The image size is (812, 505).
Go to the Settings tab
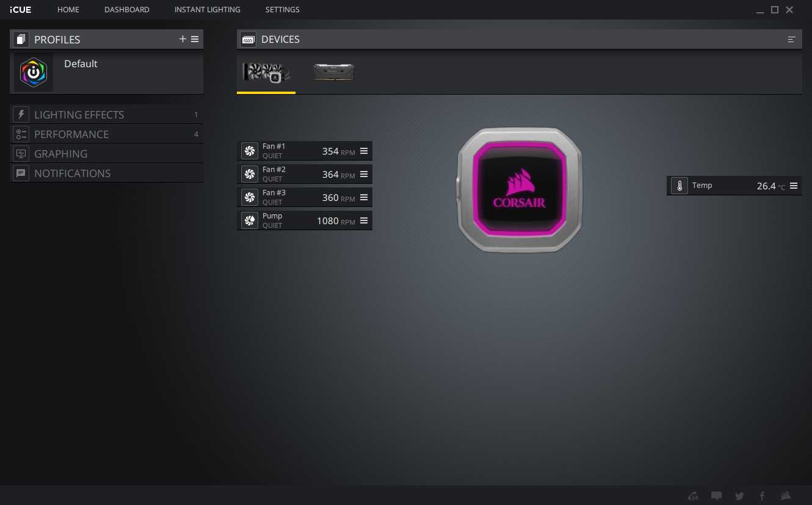click(282, 10)
